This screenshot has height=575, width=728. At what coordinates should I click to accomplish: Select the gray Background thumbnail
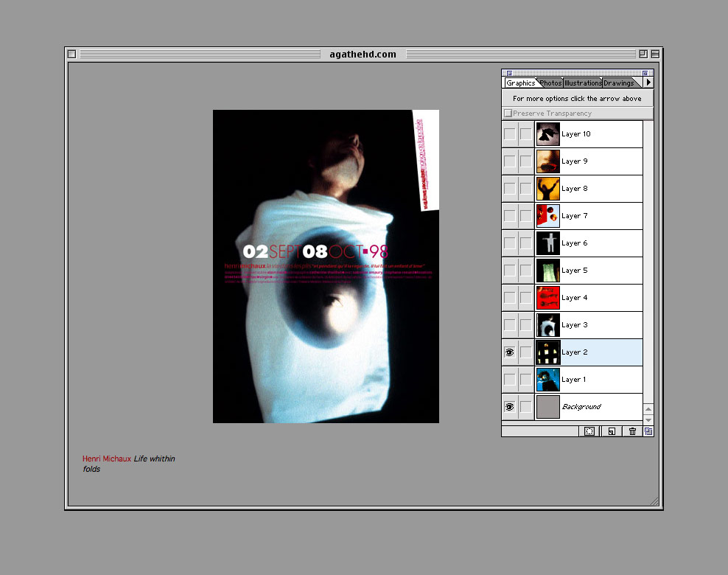tap(548, 407)
